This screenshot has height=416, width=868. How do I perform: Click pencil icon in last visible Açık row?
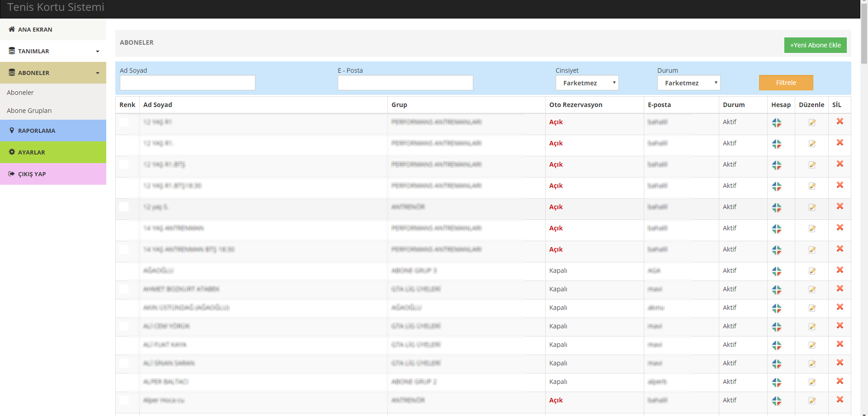812,401
